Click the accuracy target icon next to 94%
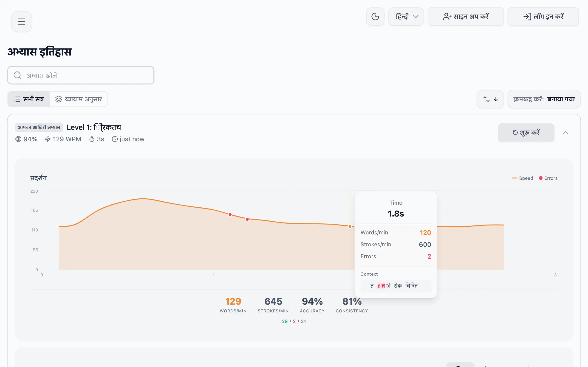 click(18, 139)
